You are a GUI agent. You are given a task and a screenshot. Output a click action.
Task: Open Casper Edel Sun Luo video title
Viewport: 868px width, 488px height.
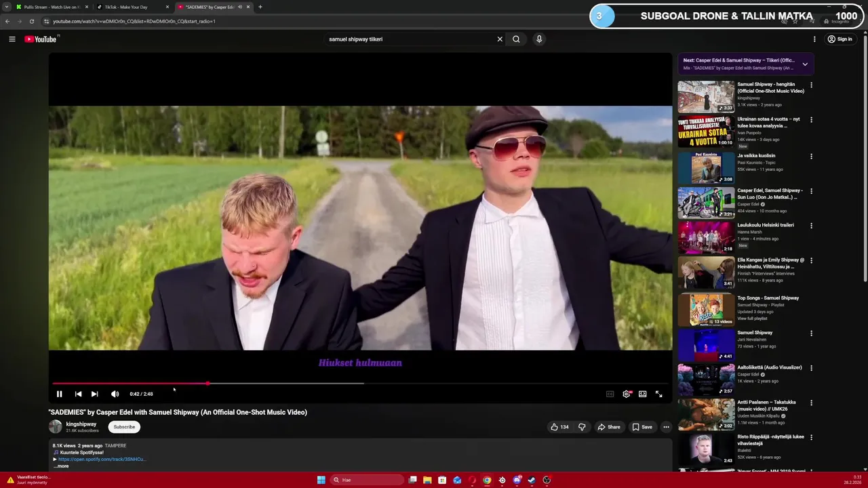coord(770,194)
